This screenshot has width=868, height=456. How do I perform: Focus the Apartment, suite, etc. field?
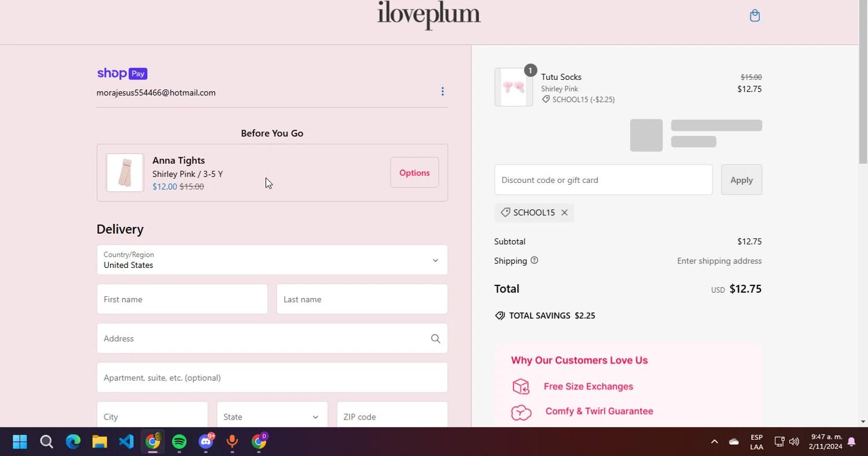(272, 377)
